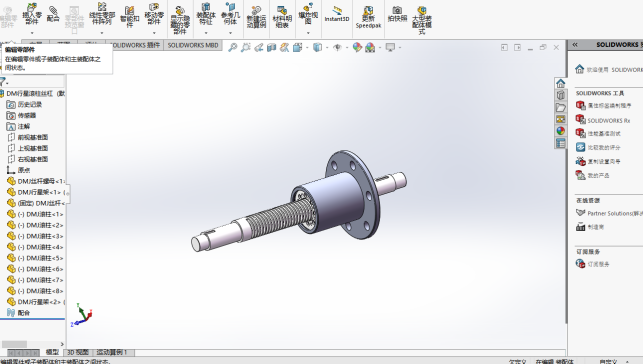This screenshot has width=643, height=364.
Task: Click the Update Speedpak tool
Action: coord(368,17)
